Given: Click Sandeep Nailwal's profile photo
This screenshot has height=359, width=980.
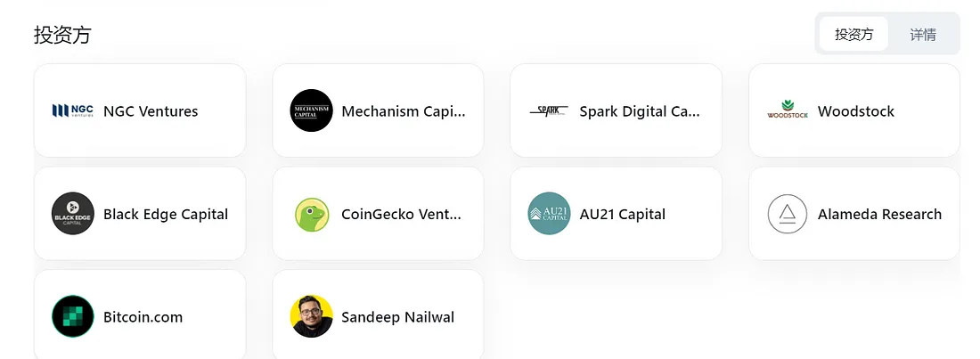Looking at the screenshot, I should coord(311,316).
